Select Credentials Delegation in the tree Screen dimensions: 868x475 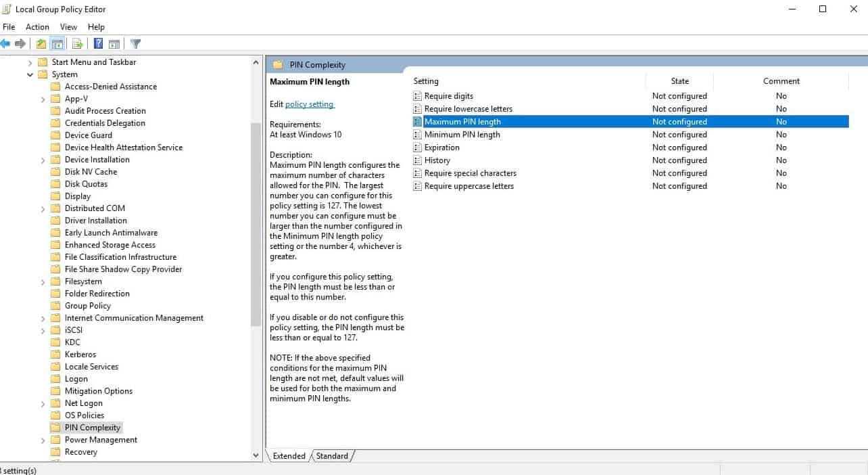pyautogui.click(x=105, y=123)
